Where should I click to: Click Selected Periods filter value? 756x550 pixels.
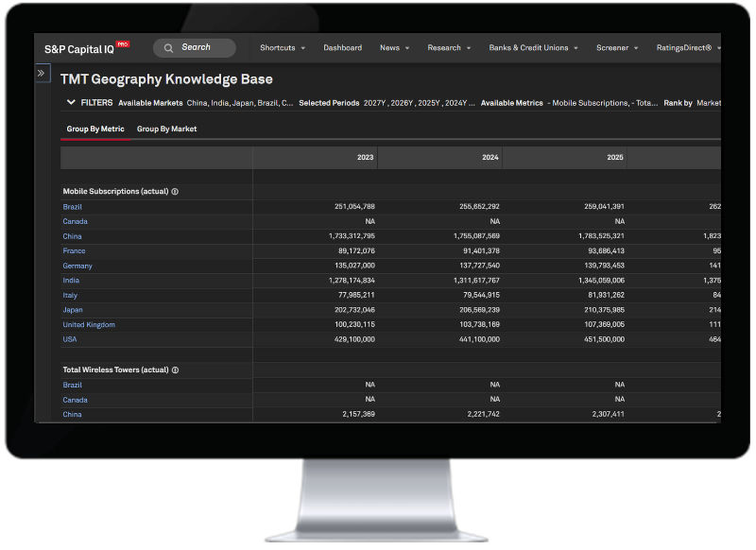(x=419, y=103)
